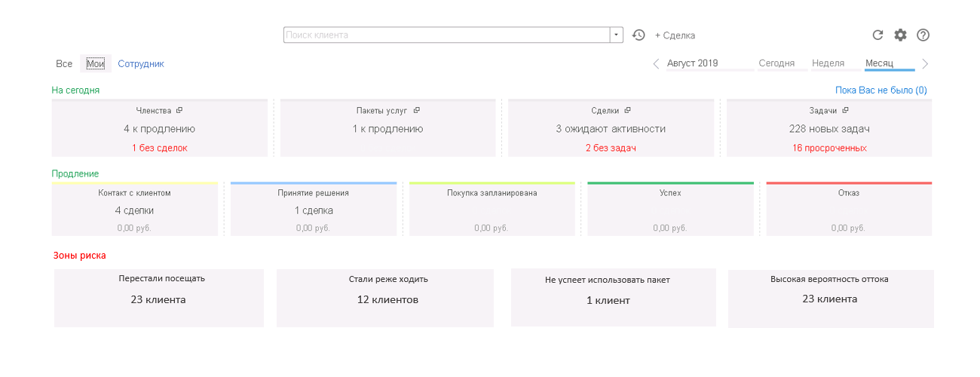Open the history clock icon
The image size is (980, 377).
(639, 35)
